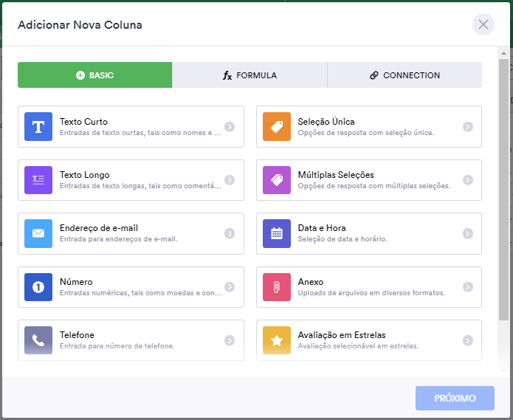Select the Endereço de e-mail envelope icon
Image resolution: width=513 pixels, height=420 pixels.
(x=38, y=233)
